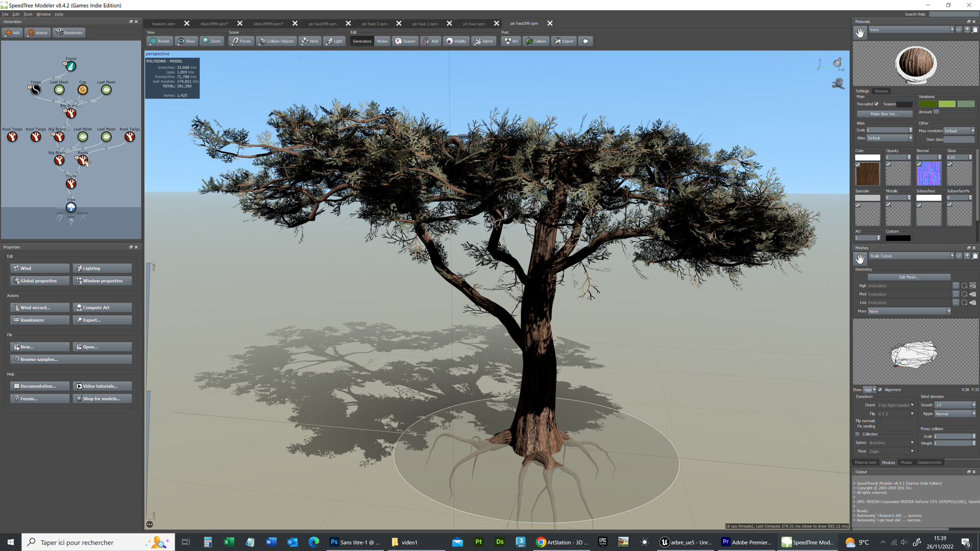Enable the Alignment checkbox in Meshes panel
This screenshot has height=551, width=980.
point(879,389)
